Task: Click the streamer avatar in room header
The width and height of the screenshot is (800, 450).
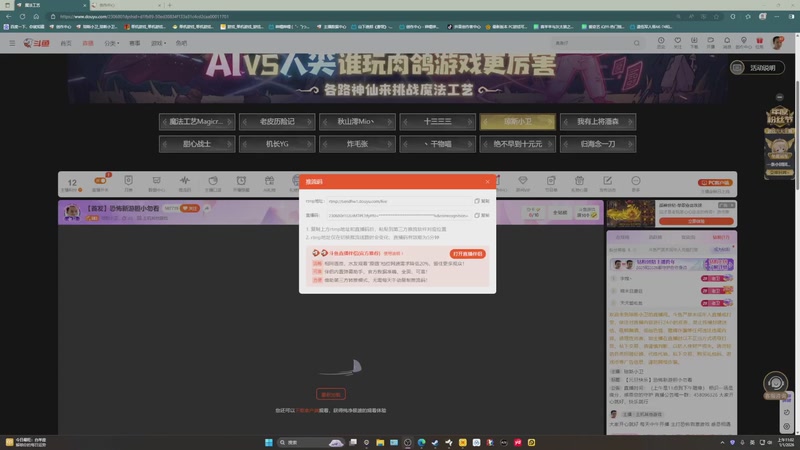Action: [x=72, y=212]
